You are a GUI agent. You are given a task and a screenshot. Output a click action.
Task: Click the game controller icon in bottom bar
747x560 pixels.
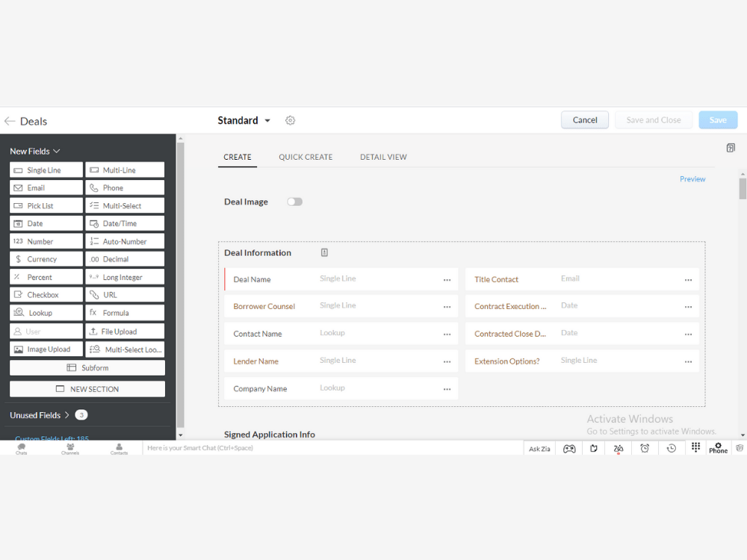pos(569,449)
